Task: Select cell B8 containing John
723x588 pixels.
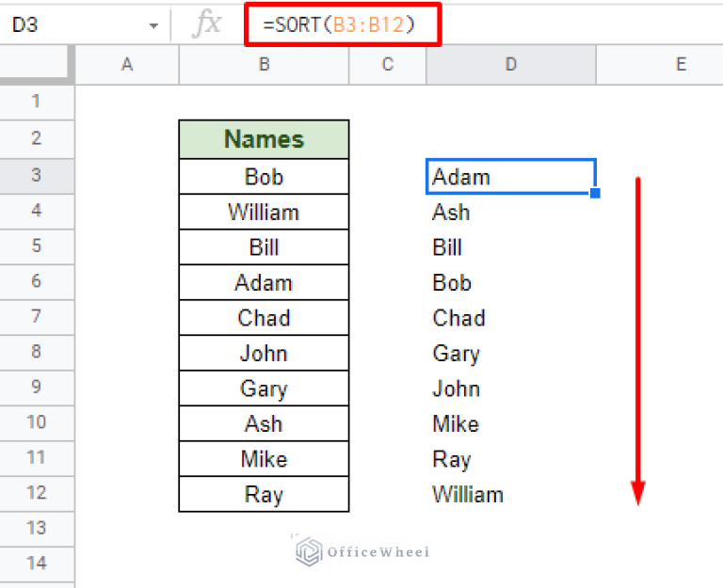Action: [264, 353]
